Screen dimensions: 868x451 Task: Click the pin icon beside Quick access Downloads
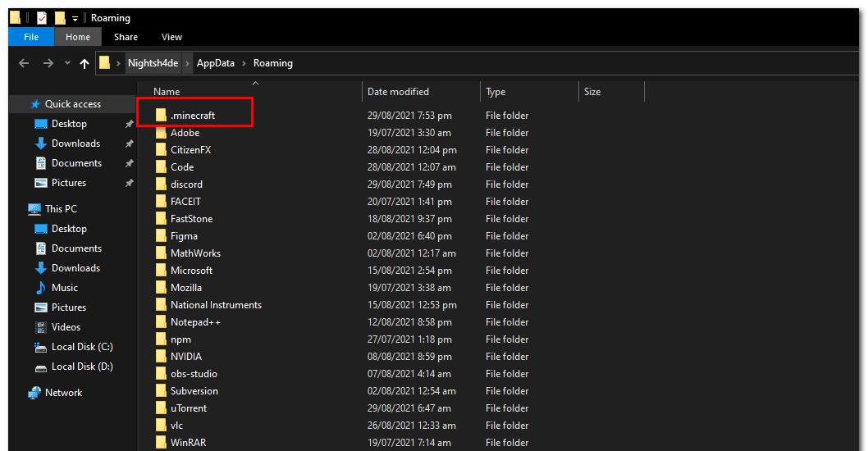point(129,143)
